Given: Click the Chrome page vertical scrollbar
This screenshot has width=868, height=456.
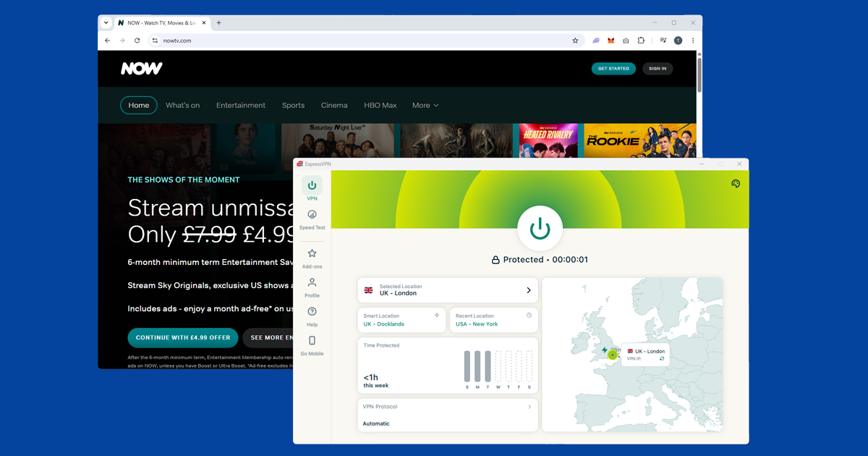Looking at the screenshot, I should tap(699, 76).
